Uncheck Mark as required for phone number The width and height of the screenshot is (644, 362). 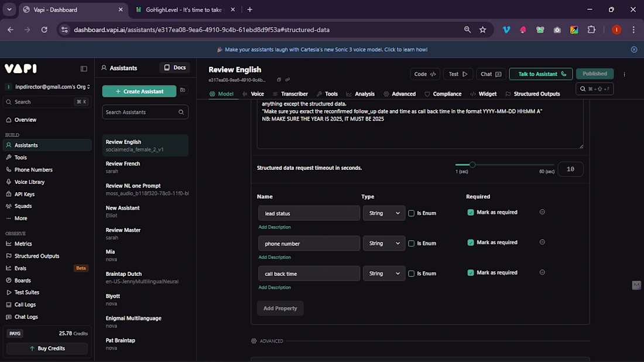coord(471,243)
